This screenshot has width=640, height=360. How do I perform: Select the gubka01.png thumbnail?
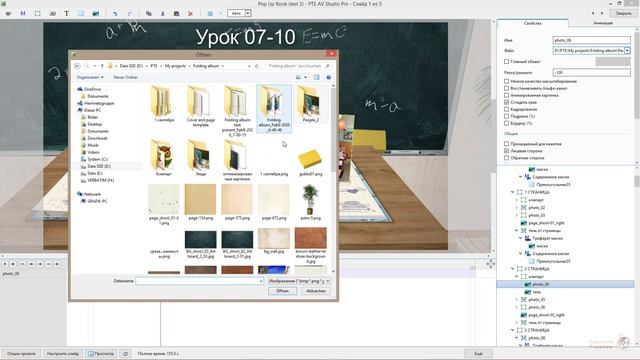click(x=310, y=162)
